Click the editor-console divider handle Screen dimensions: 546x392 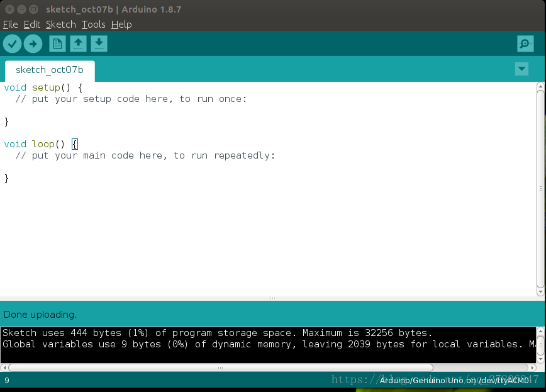click(272, 298)
